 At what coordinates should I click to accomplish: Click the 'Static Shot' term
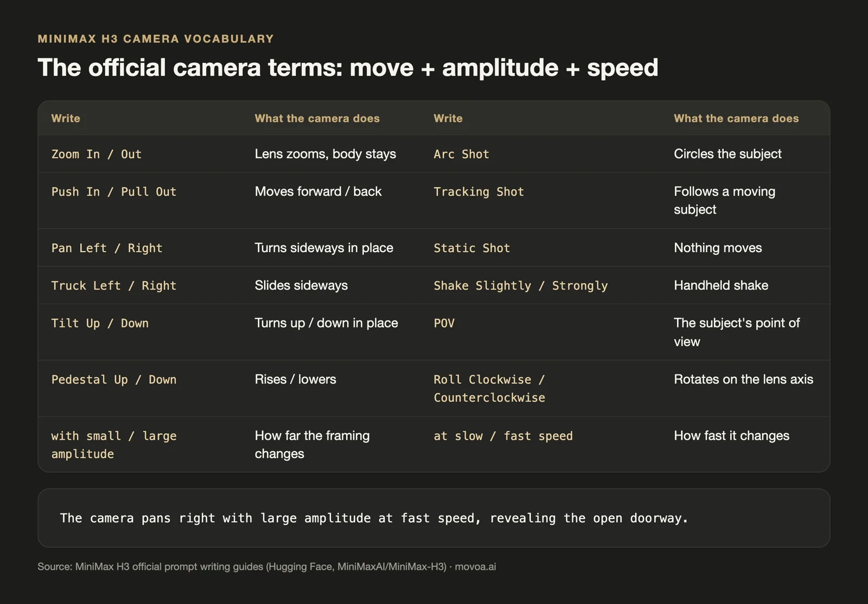coord(471,248)
